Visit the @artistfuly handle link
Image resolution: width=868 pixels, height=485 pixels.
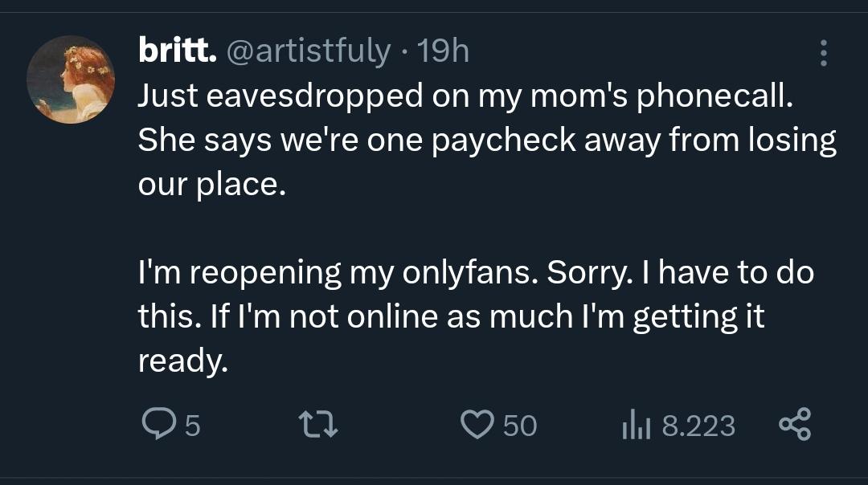click(x=311, y=52)
